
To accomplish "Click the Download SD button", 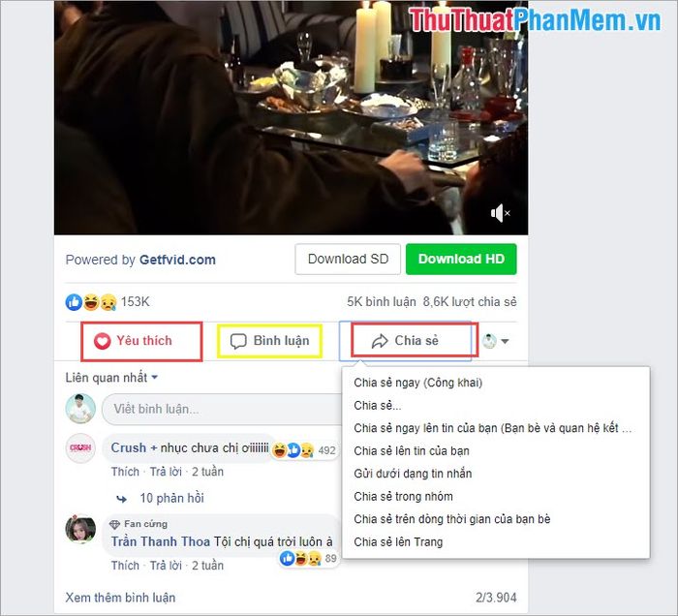I will (348, 259).
